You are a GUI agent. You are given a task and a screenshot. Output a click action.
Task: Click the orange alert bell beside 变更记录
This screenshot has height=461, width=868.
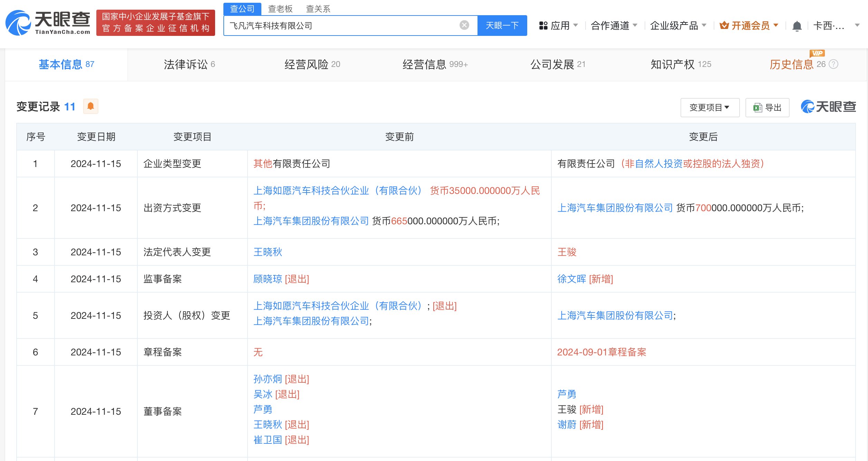91,106
